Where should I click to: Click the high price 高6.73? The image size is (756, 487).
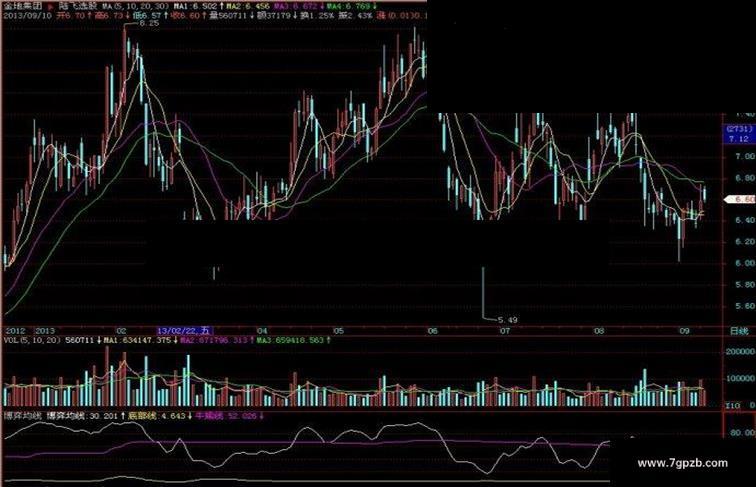coord(108,16)
